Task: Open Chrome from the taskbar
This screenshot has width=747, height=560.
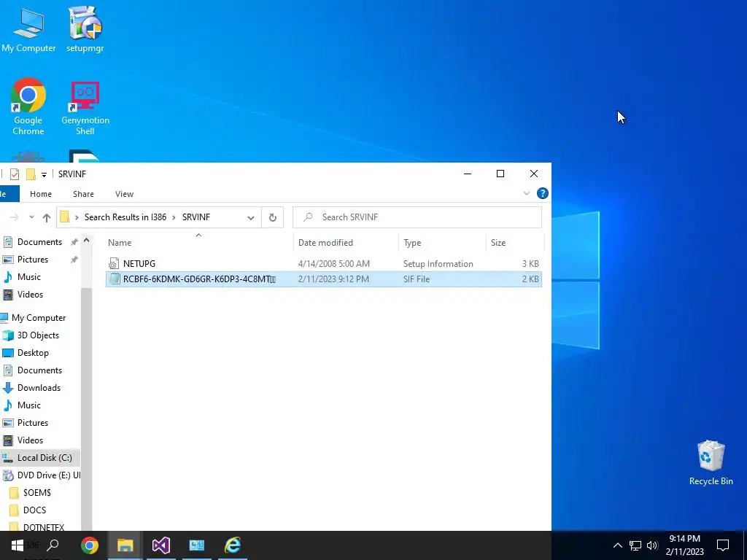Action: point(89,545)
